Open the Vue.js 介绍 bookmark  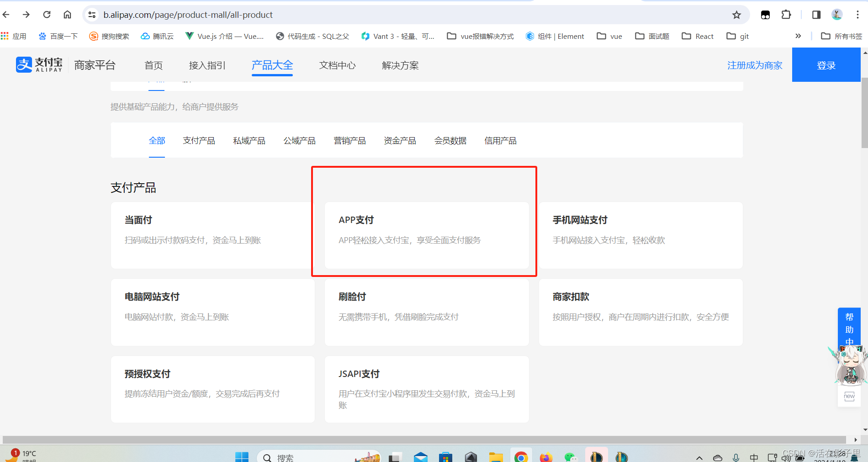click(224, 36)
